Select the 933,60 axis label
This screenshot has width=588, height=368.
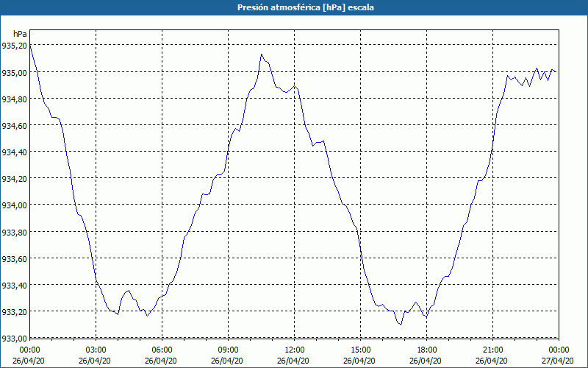15,259
